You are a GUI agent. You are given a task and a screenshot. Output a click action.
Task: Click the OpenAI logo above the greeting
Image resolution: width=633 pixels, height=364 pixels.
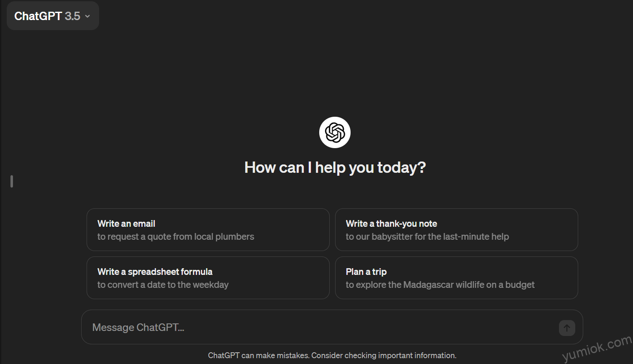pos(335,132)
